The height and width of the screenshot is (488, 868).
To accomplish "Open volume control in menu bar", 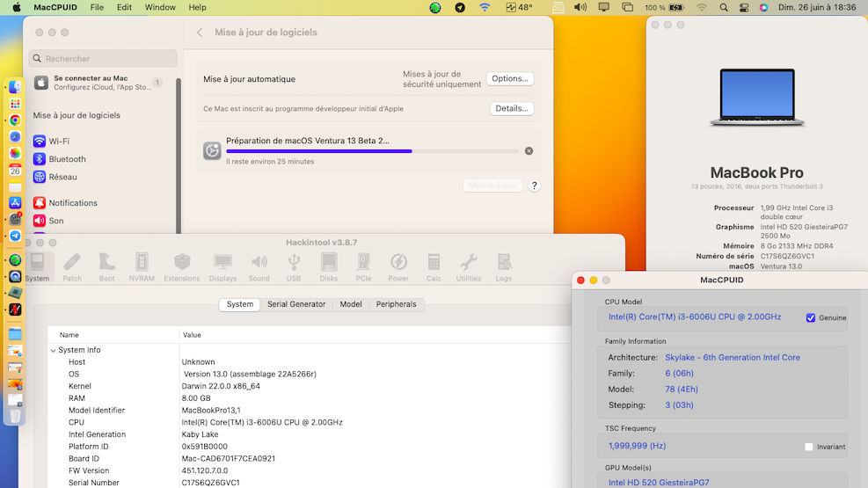I will [580, 7].
